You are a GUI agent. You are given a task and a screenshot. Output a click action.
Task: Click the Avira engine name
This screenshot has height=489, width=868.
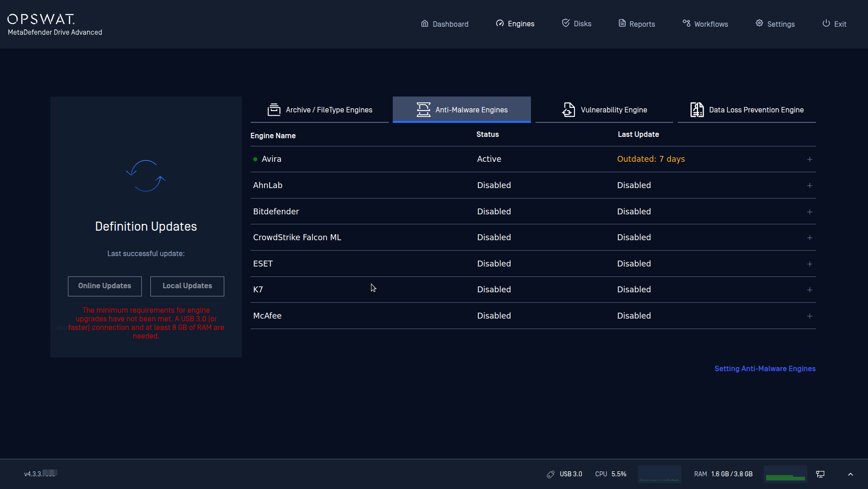pyautogui.click(x=271, y=159)
